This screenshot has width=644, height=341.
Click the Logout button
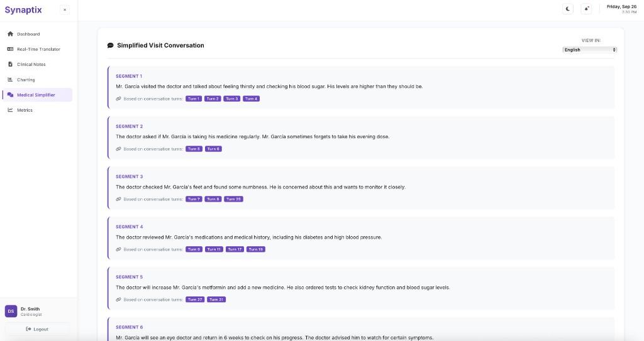(37, 329)
